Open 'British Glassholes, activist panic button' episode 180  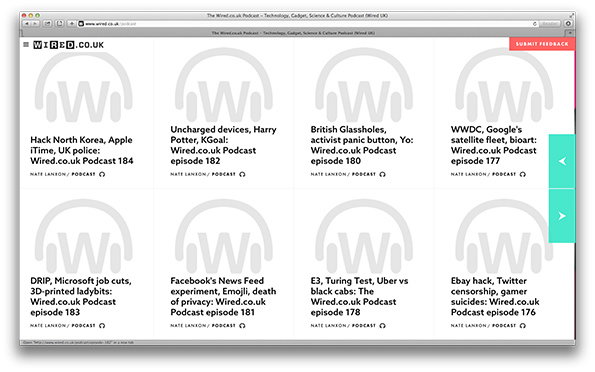click(362, 145)
